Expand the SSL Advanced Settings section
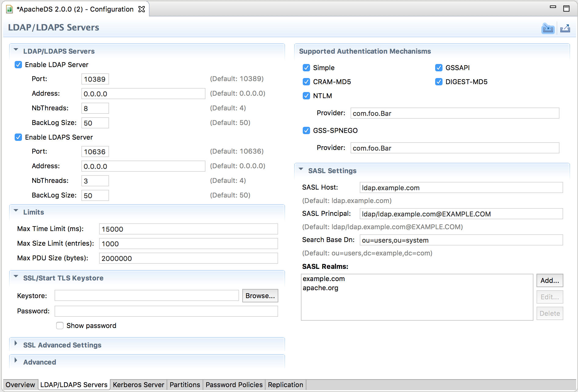 tap(16, 343)
